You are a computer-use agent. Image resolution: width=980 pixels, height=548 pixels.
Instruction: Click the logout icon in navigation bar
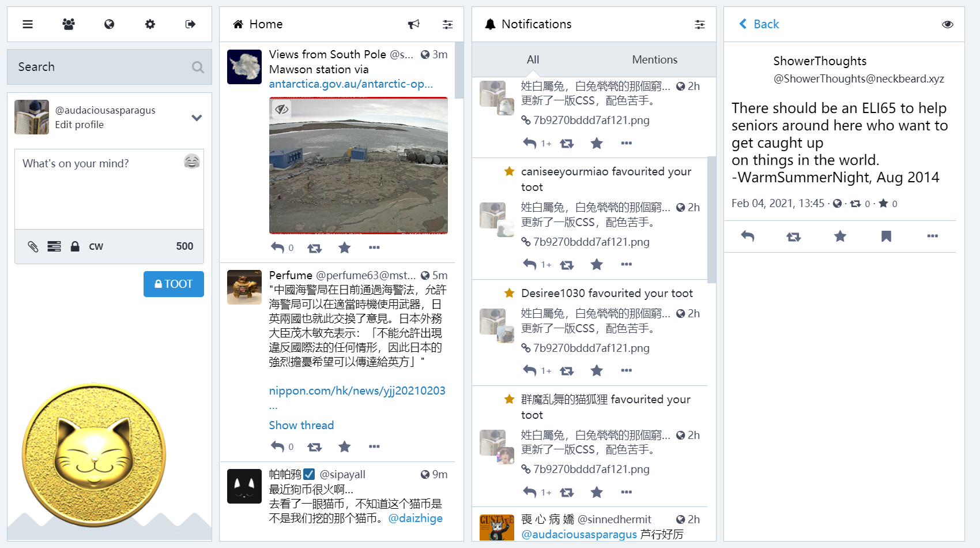(x=190, y=24)
